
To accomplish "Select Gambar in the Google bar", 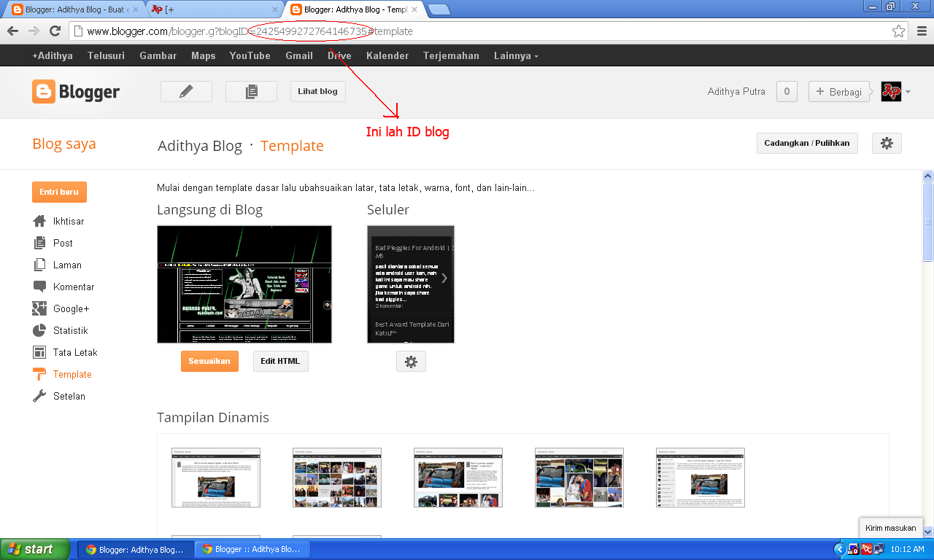I will point(158,55).
